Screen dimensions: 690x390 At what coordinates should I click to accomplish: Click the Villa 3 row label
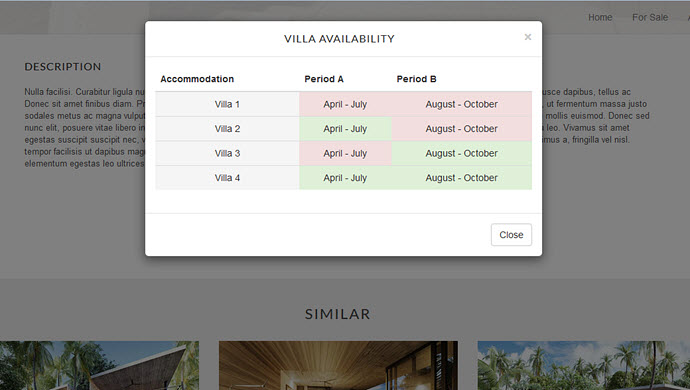click(227, 153)
